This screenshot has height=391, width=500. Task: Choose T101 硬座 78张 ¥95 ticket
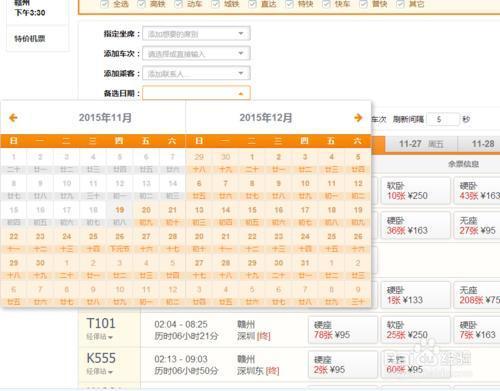(x=343, y=330)
